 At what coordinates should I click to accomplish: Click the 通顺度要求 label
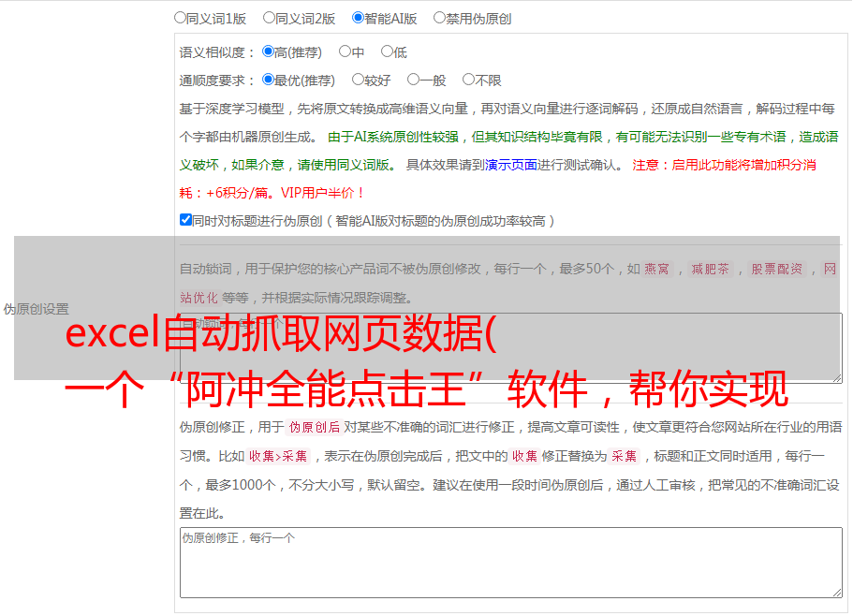tap(217, 81)
